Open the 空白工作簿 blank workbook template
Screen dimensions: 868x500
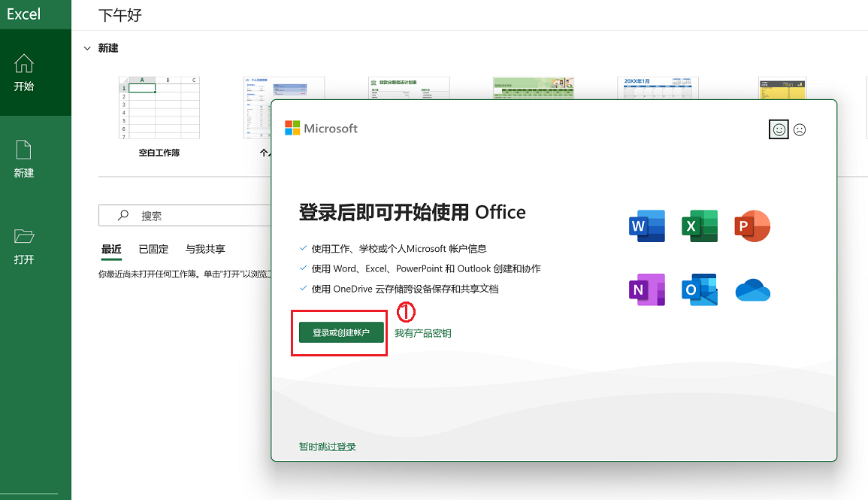(159, 117)
